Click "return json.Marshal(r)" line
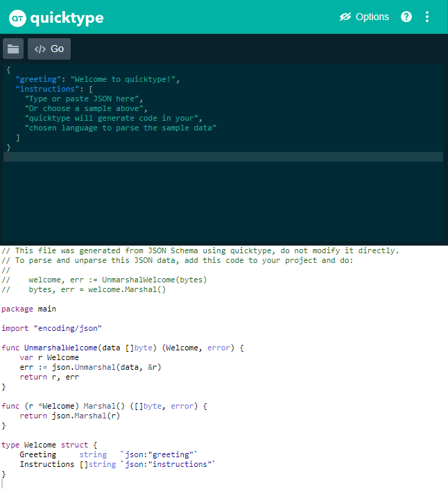This screenshot has width=448, height=503. tap(69, 416)
